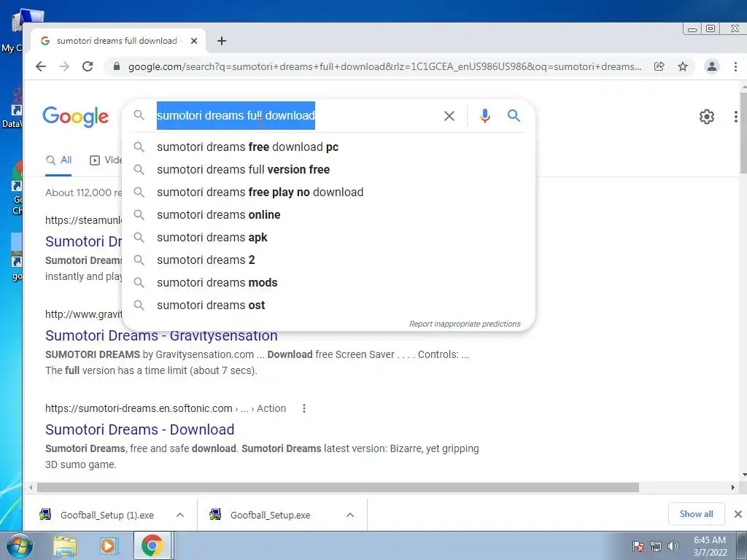The width and height of the screenshot is (747, 560).
Task: Expand Goofball_Setup (1).exe download options
Action: pos(180,515)
